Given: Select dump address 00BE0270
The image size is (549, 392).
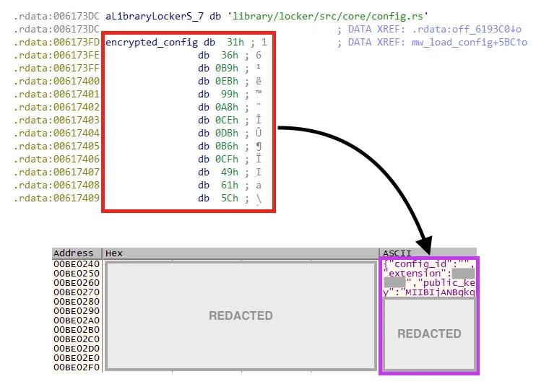Looking at the screenshot, I should click(x=77, y=292).
